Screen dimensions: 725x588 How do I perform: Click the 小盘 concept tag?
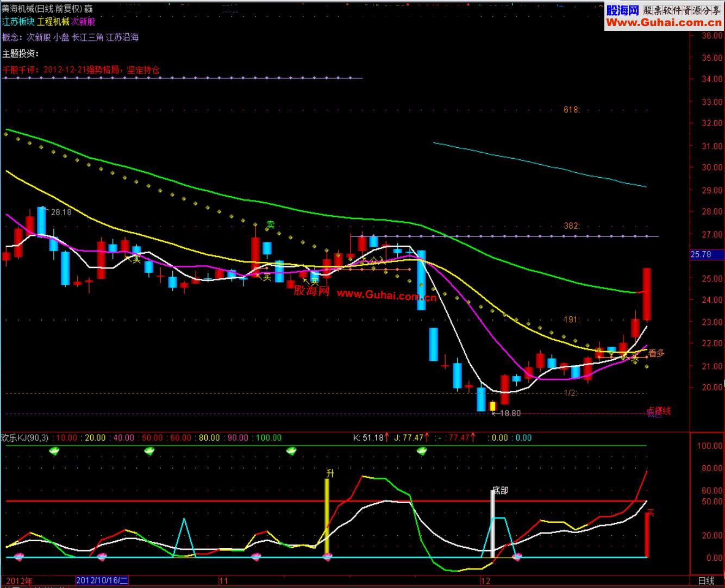[x=61, y=37]
